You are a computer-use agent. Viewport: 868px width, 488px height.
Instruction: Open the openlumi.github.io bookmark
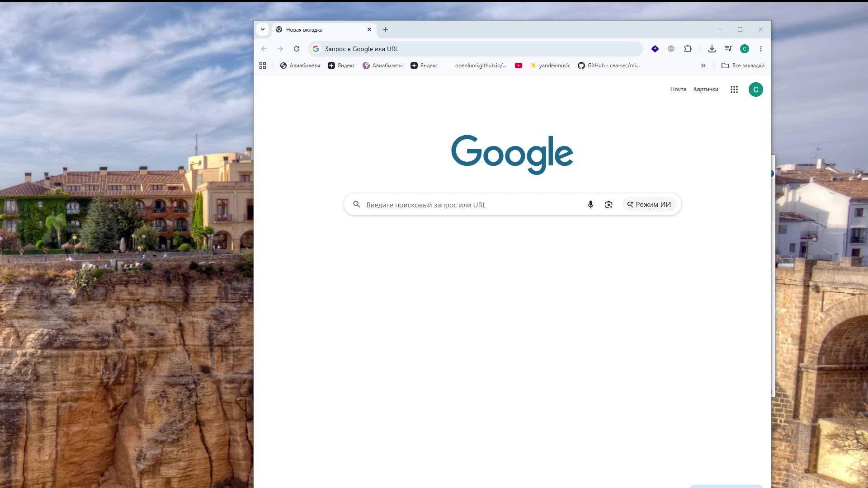click(476, 66)
